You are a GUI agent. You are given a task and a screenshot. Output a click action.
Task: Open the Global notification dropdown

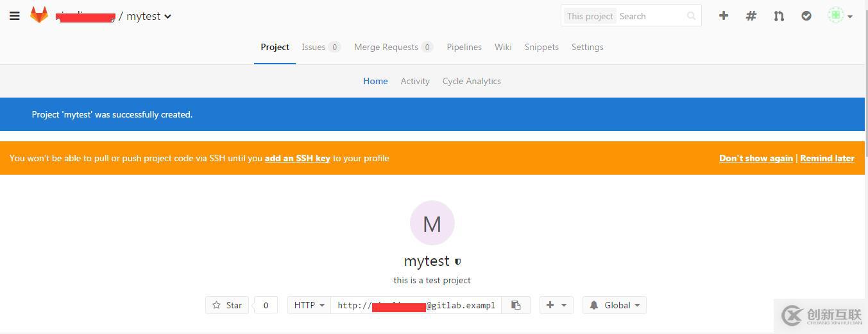pyautogui.click(x=615, y=305)
